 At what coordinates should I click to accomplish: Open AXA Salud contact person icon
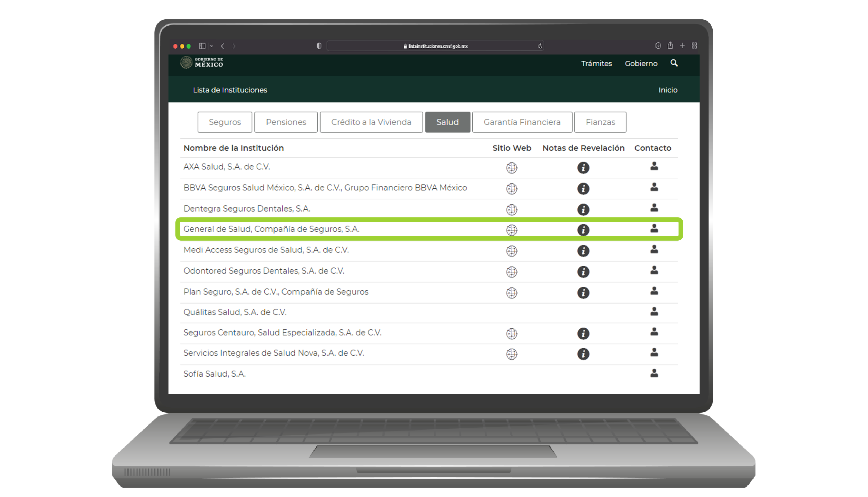[x=654, y=166]
